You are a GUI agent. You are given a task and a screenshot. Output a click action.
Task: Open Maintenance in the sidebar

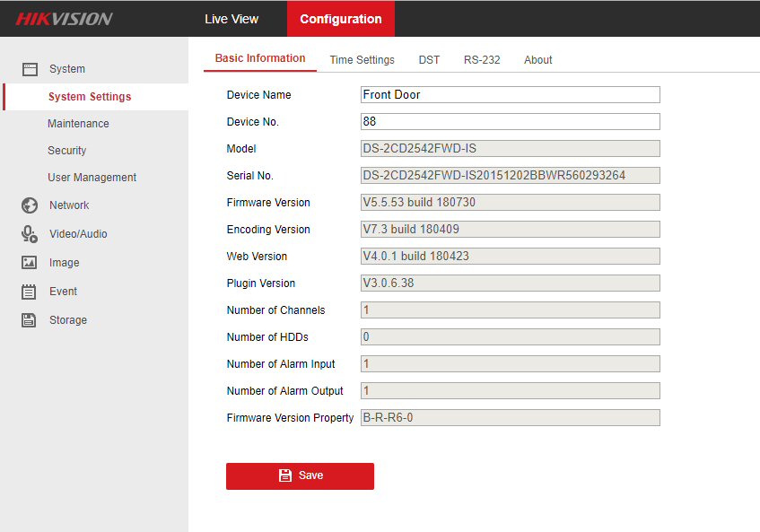(78, 124)
